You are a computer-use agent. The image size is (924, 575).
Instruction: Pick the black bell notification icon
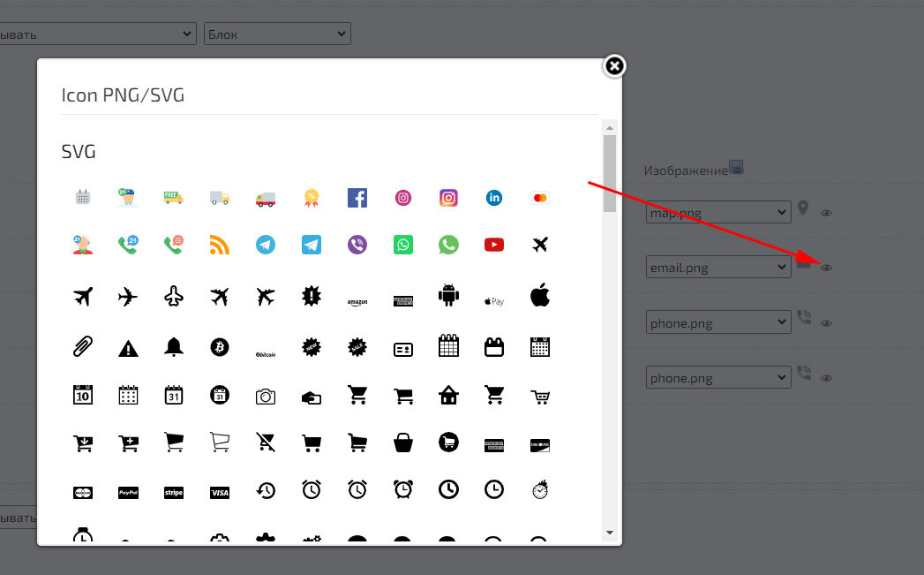point(174,347)
